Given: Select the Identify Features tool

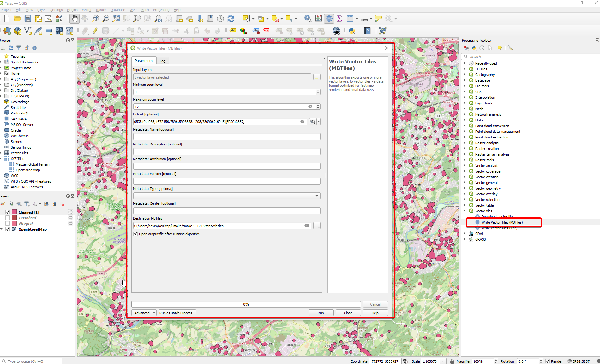Looking at the screenshot, I should coord(308,19).
